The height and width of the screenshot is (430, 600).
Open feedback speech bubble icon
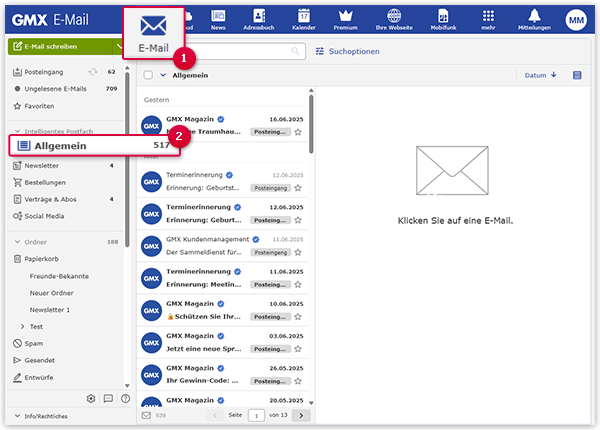click(108, 399)
